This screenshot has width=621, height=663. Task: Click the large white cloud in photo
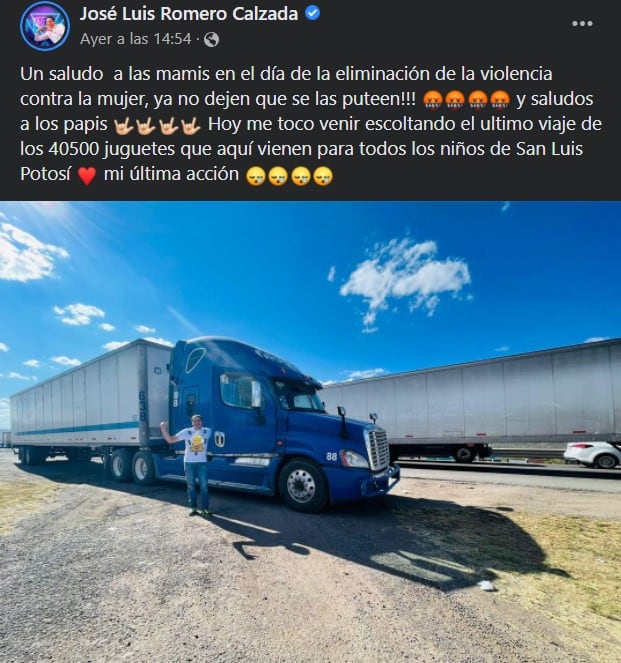click(405, 281)
